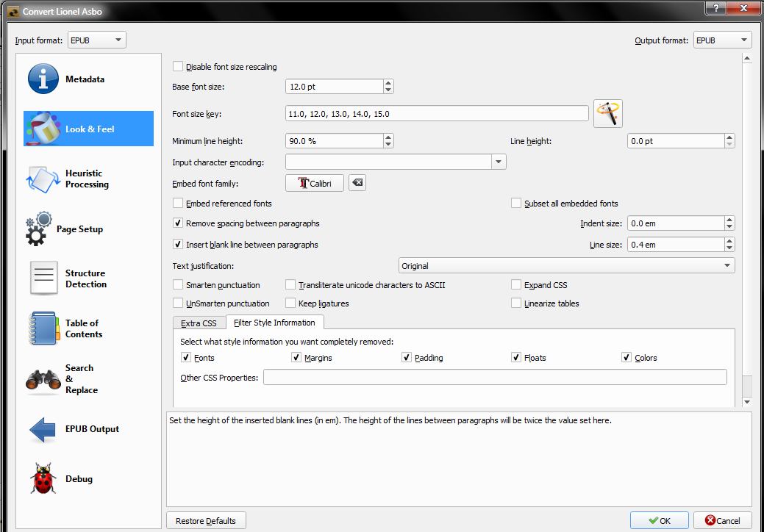Open Text justification dropdown
This screenshot has height=532, width=764.
click(x=567, y=266)
